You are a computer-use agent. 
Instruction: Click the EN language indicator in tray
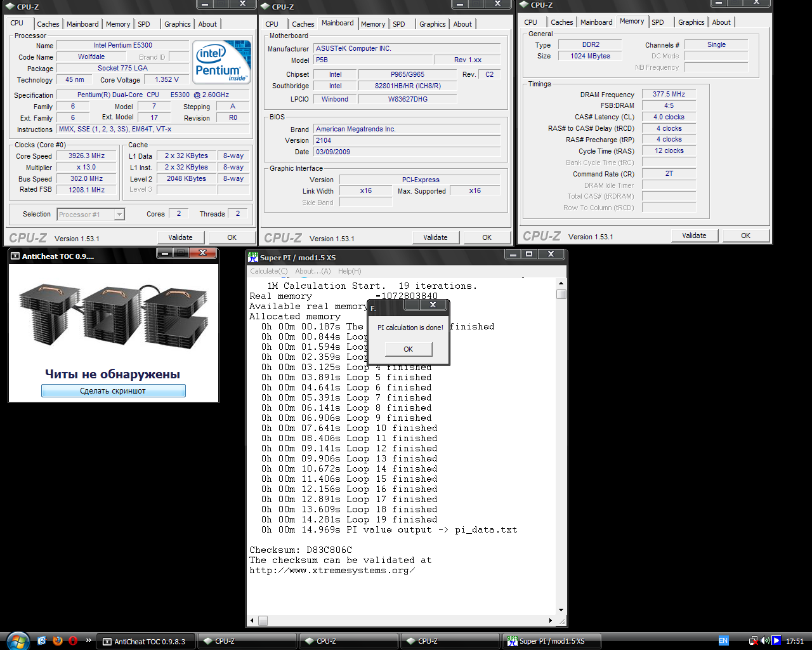click(723, 641)
